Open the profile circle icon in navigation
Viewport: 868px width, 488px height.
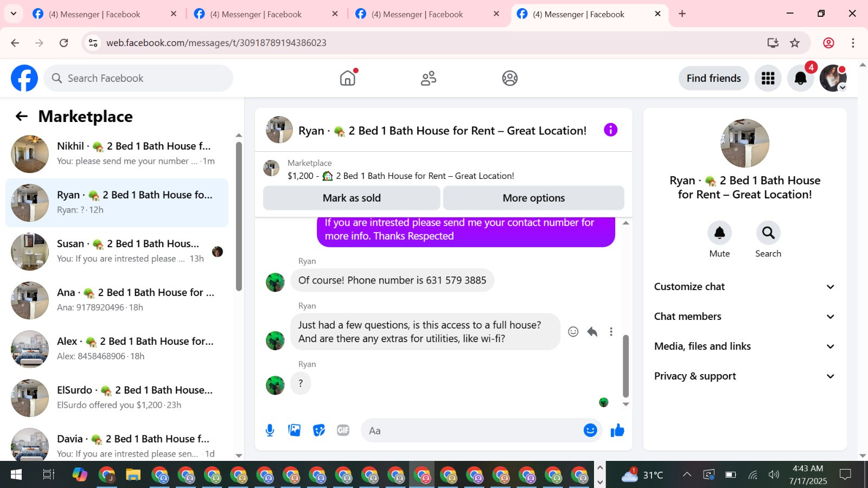510,78
